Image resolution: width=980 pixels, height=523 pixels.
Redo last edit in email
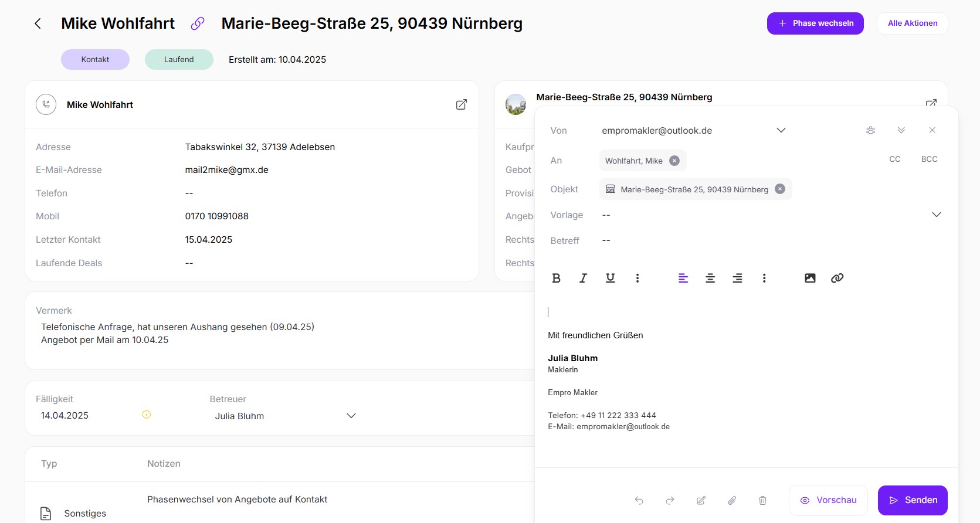click(x=670, y=500)
